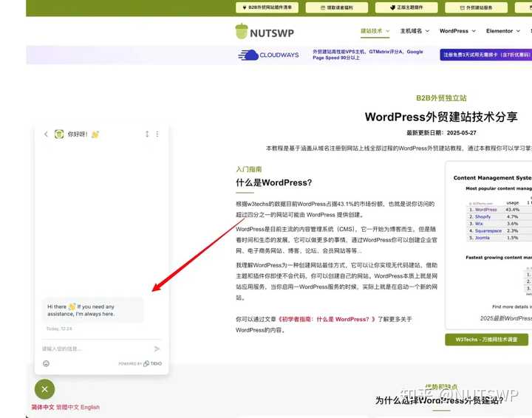Click the Joomla entry in the CMS table

click(482, 238)
